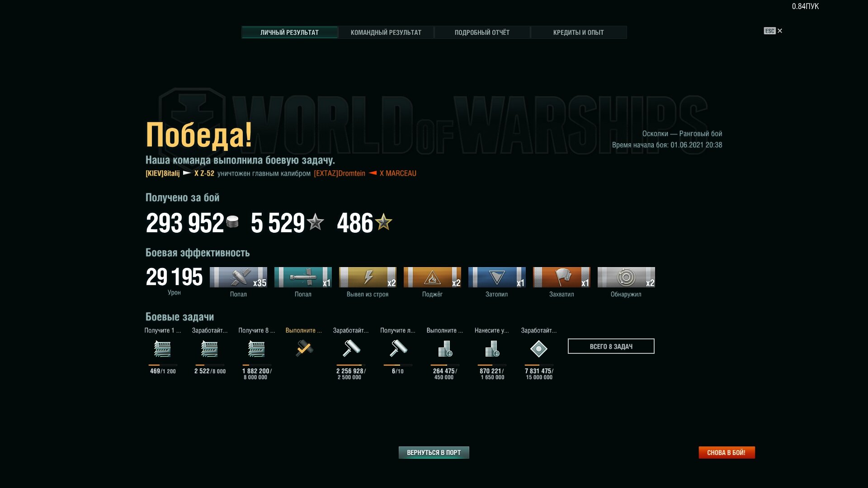Image resolution: width=868 pixels, height=488 pixels.
Task: Click the 5 529 experience value
Action: point(278,223)
